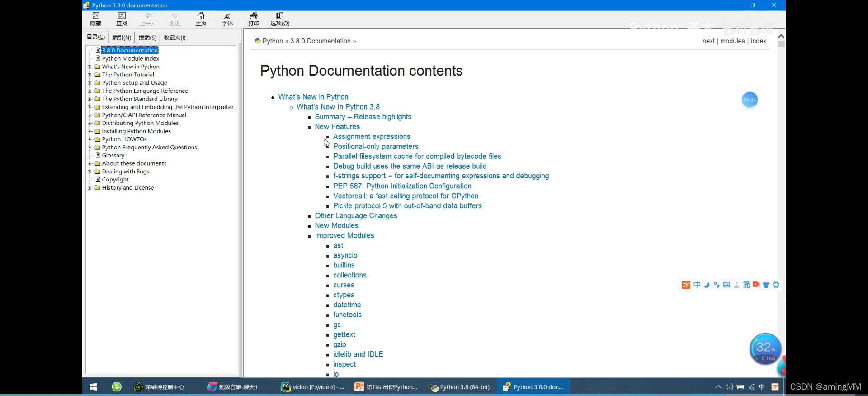The height and width of the screenshot is (396, 868).
Task: Open Improved Modules link
Action: point(344,236)
